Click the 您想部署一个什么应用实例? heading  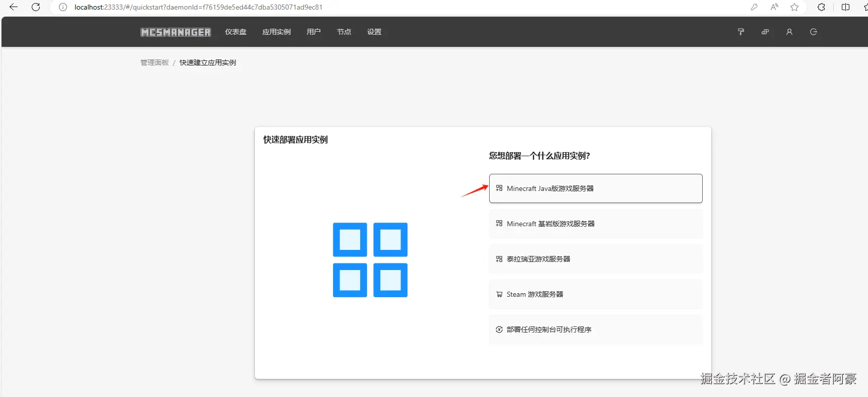pyautogui.click(x=539, y=156)
